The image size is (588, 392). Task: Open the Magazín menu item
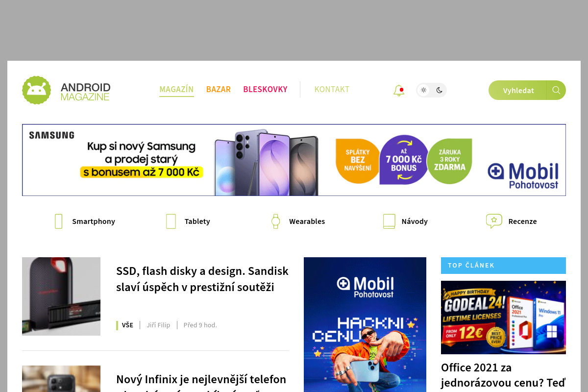[x=176, y=89]
